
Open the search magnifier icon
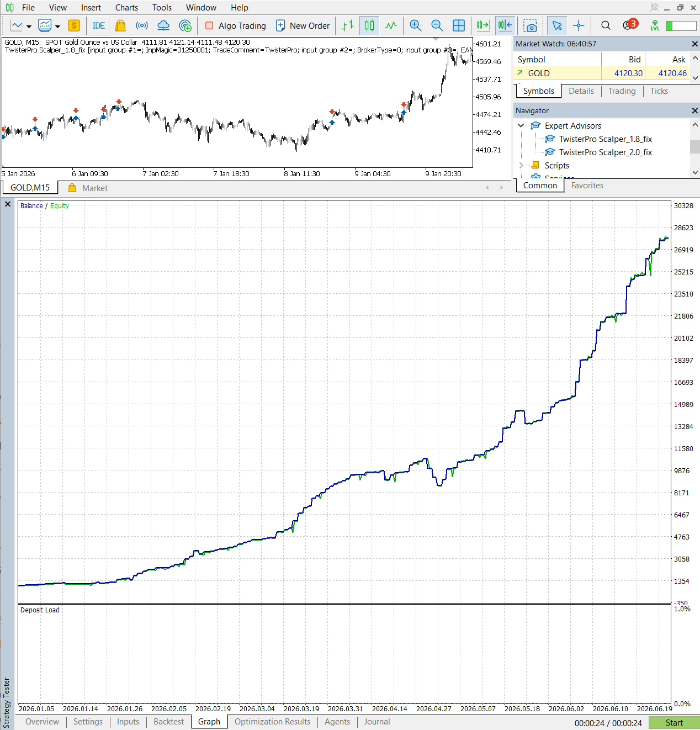606,25
